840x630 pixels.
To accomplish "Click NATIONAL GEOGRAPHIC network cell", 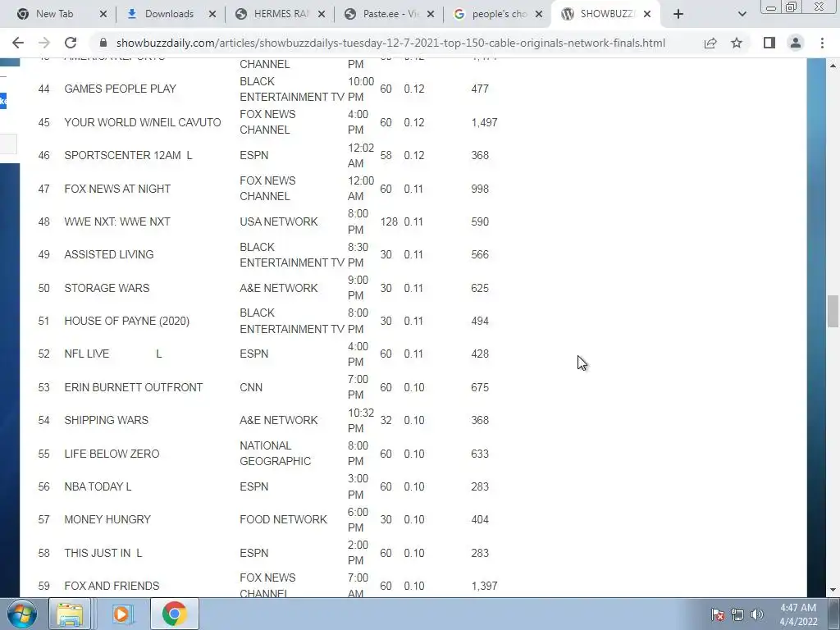I will coord(276,454).
